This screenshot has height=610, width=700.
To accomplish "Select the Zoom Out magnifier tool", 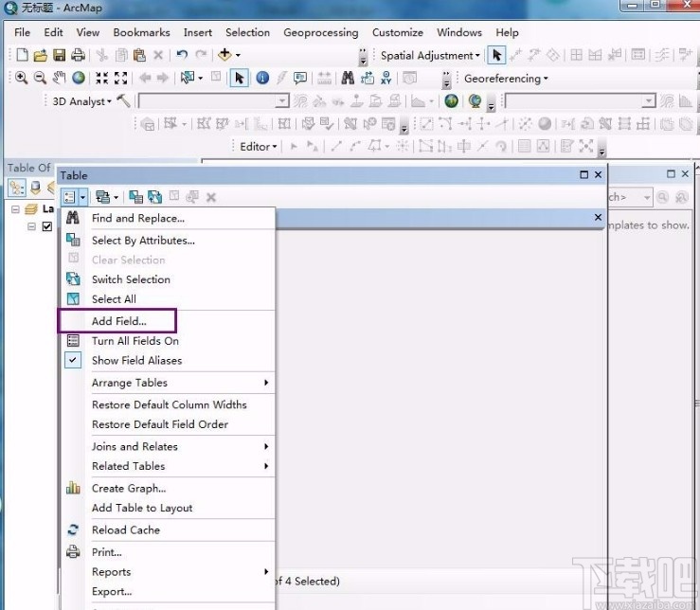I will (x=40, y=78).
